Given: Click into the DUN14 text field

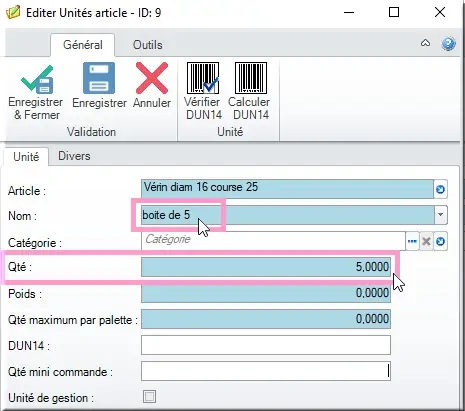Looking at the screenshot, I should tap(266, 345).
